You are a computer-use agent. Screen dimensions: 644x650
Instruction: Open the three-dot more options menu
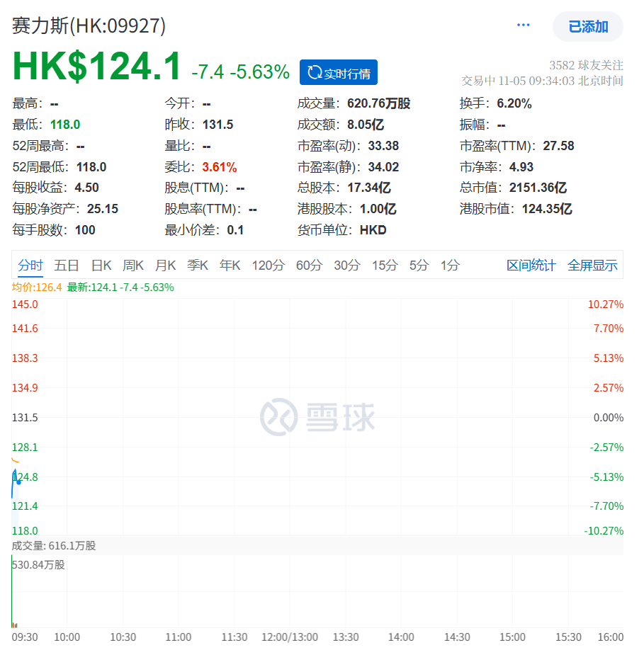(x=524, y=25)
